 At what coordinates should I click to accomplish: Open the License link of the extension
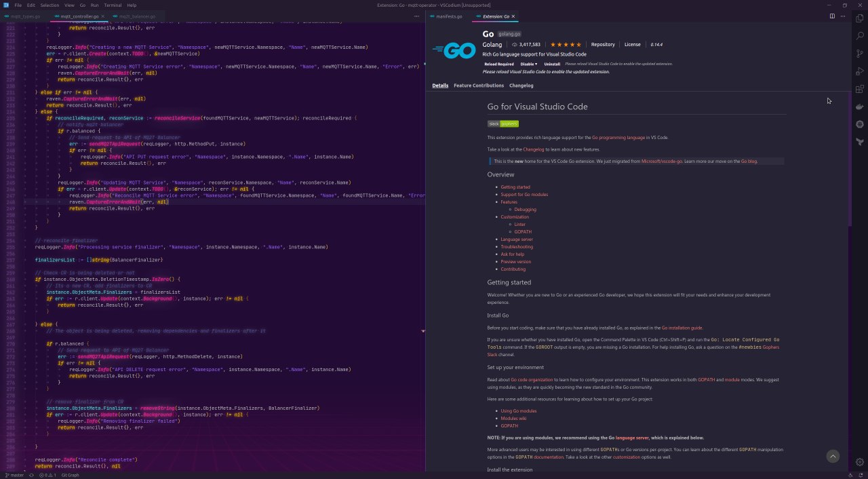pyautogui.click(x=632, y=45)
